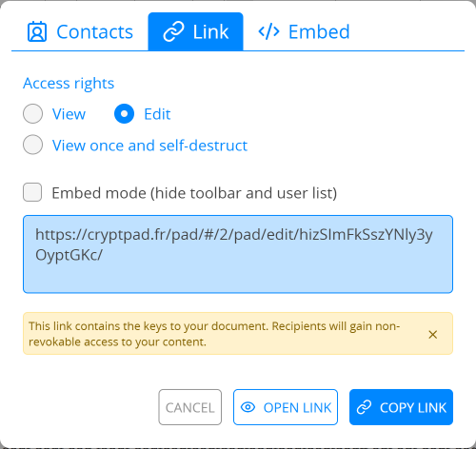Image resolution: width=476 pixels, height=449 pixels.
Task: Enable the Embed mode checkbox
Action: point(32,192)
